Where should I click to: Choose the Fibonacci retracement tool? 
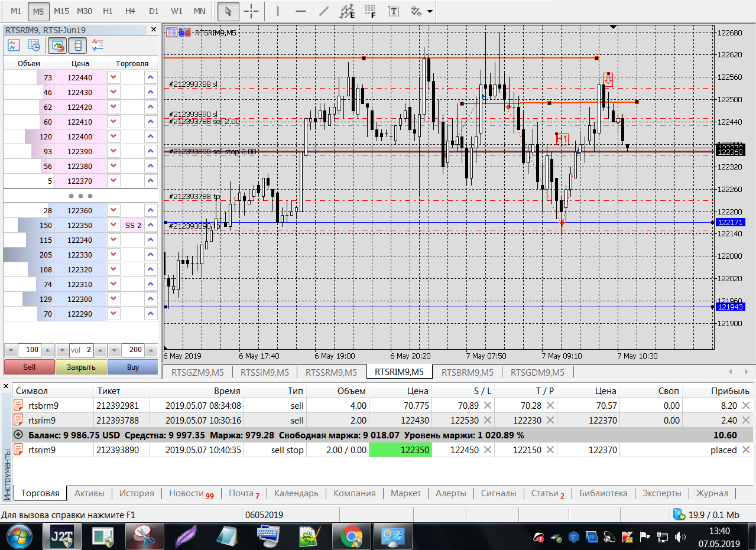point(371,11)
